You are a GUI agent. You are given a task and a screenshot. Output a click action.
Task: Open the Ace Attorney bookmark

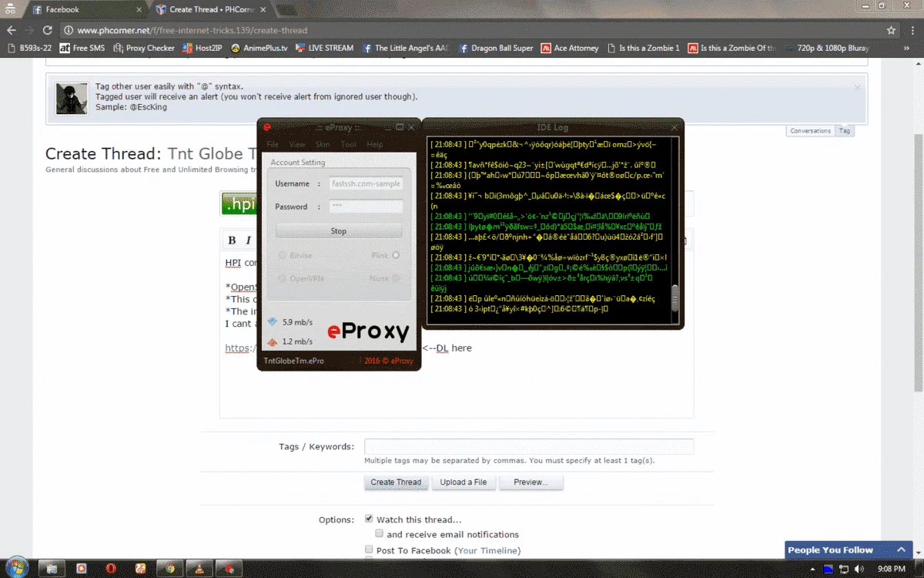(570, 48)
